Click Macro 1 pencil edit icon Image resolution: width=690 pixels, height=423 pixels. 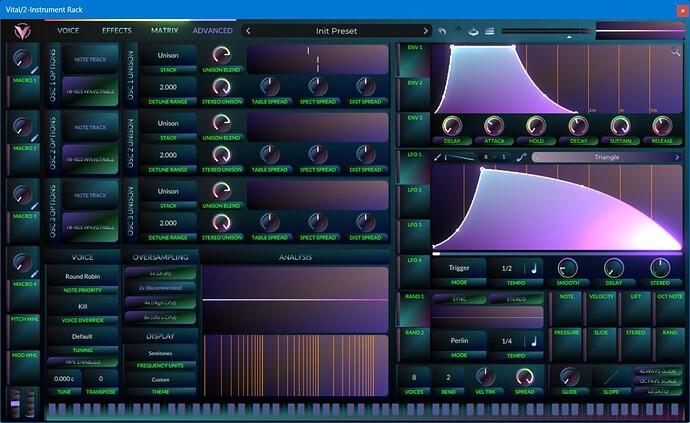click(x=34, y=70)
